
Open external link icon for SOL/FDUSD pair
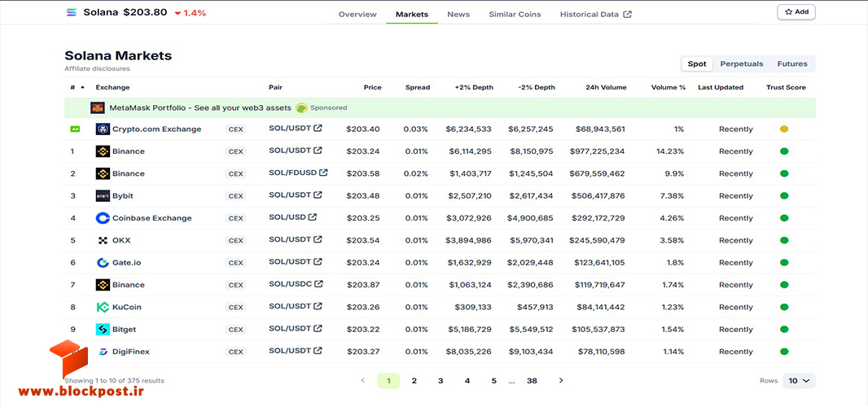[323, 173]
